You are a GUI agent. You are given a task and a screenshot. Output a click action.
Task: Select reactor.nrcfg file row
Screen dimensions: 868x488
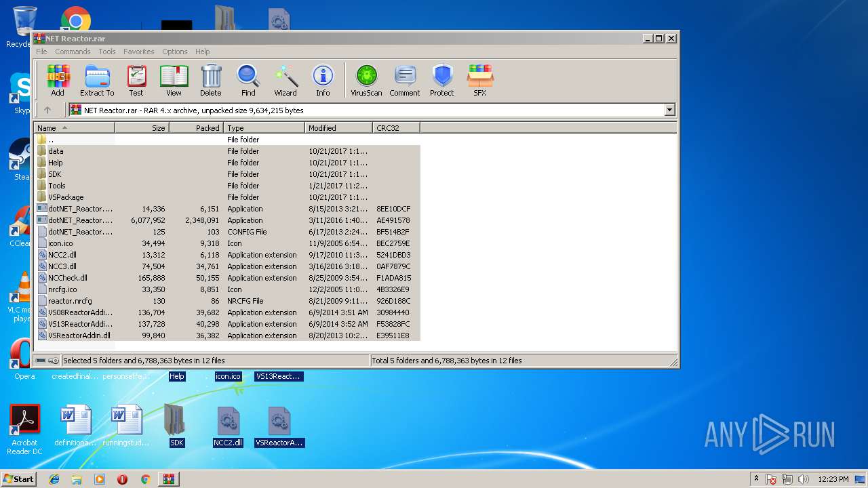(227, 301)
